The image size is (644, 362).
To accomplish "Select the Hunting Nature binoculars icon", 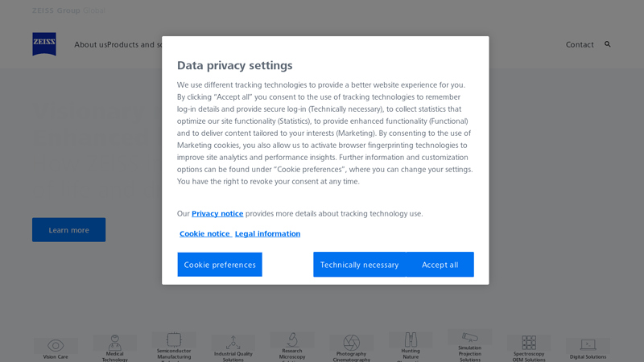I will 411,339.
